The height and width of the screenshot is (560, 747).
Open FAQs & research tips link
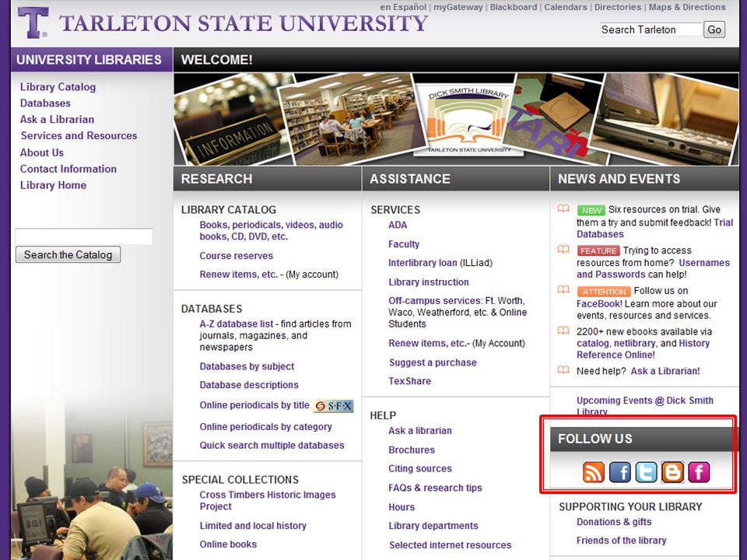pos(436,488)
